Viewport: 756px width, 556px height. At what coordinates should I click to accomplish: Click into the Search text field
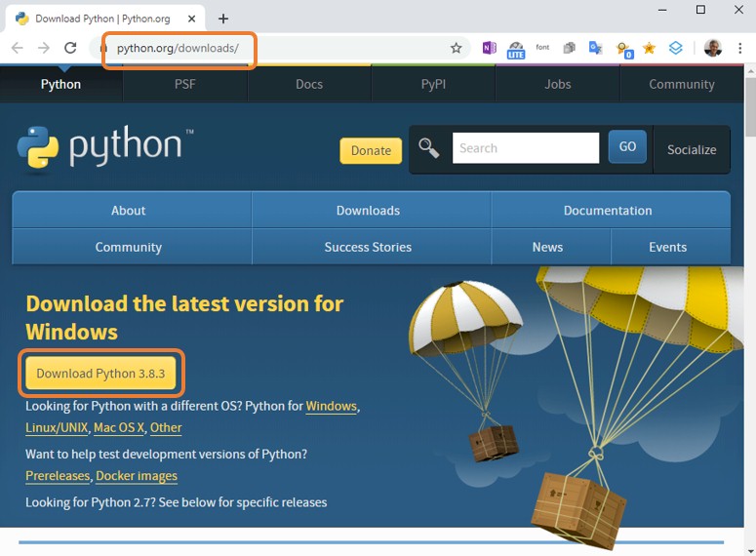point(526,148)
